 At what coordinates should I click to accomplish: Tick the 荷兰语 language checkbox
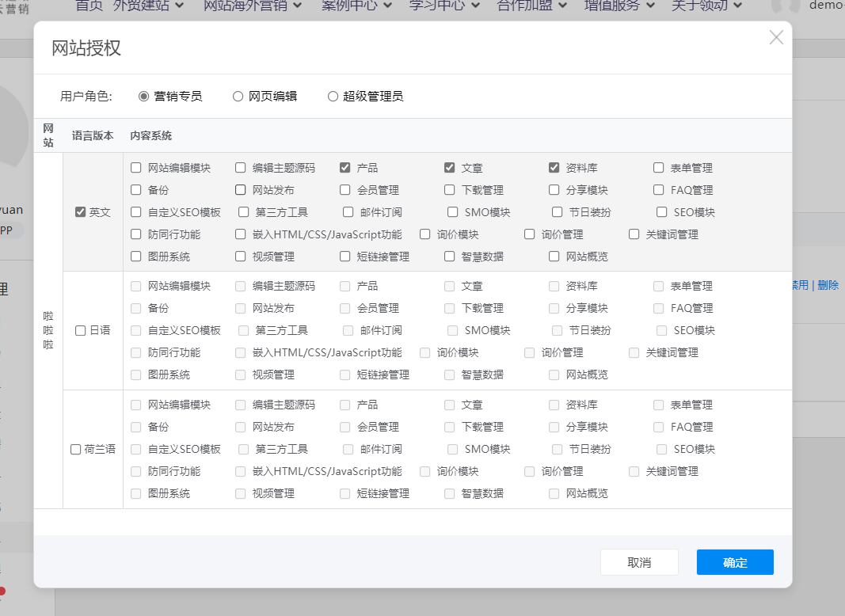[x=76, y=450]
